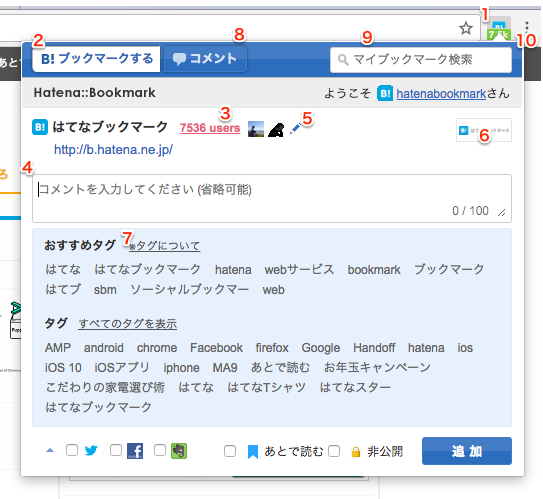Select the Handoff tag

pyautogui.click(x=374, y=348)
